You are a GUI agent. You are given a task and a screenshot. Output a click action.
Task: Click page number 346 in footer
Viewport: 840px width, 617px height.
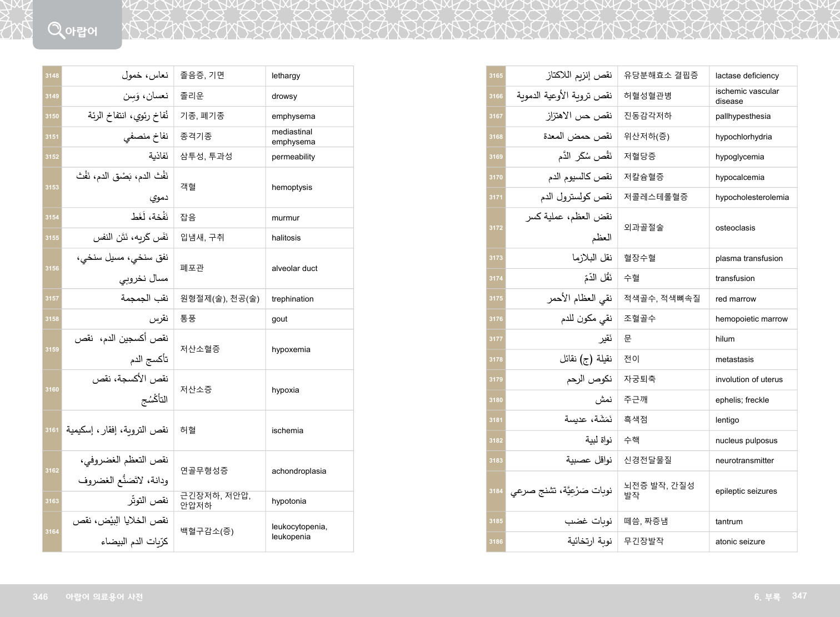41,597
